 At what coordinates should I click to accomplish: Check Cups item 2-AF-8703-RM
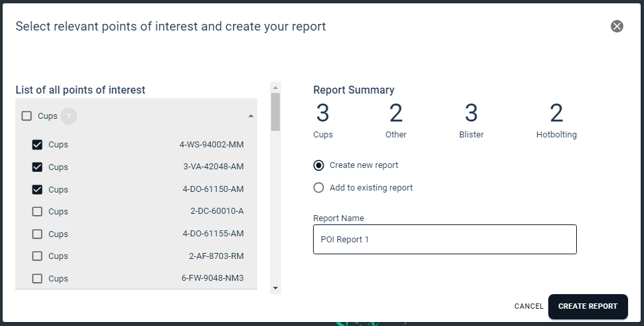point(37,256)
